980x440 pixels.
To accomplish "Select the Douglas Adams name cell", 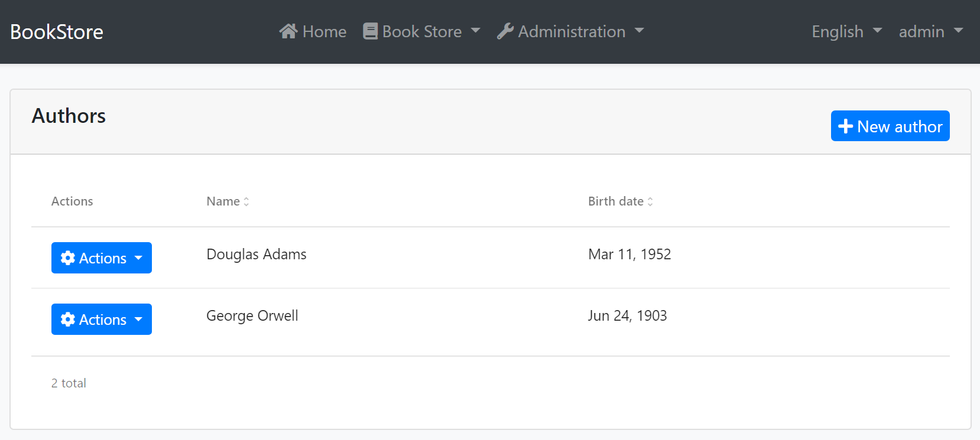I will pyautogui.click(x=257, y=255).
